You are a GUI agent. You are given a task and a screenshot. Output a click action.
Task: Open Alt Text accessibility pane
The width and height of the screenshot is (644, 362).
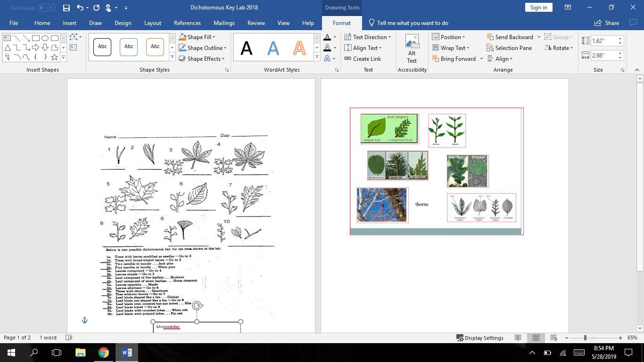point(412,49)
